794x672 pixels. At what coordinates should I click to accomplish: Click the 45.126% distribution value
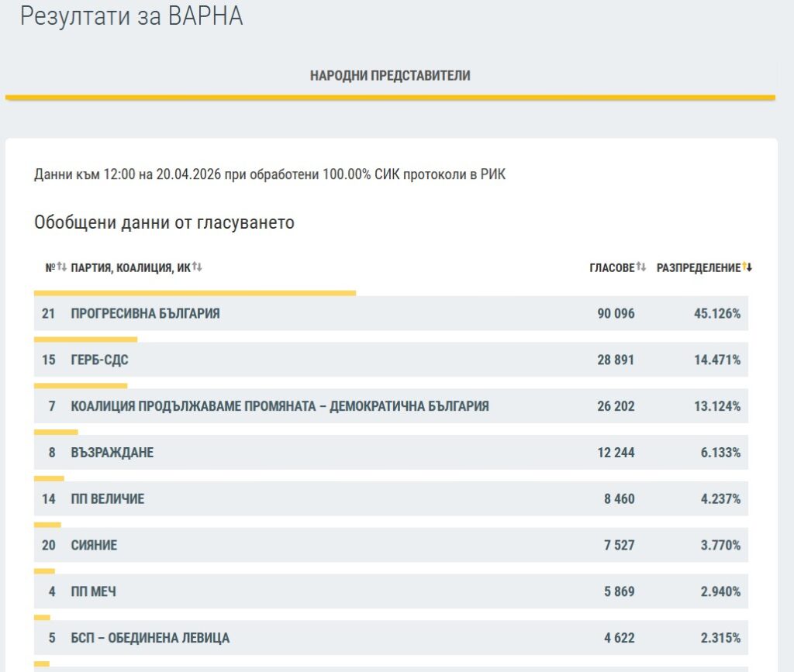coord(716,314)
